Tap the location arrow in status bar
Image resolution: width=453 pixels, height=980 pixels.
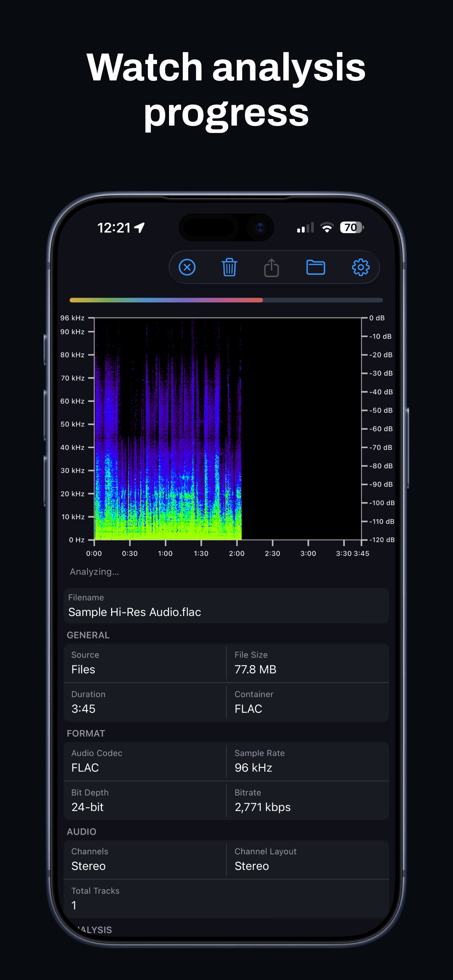tap(140, 228)
